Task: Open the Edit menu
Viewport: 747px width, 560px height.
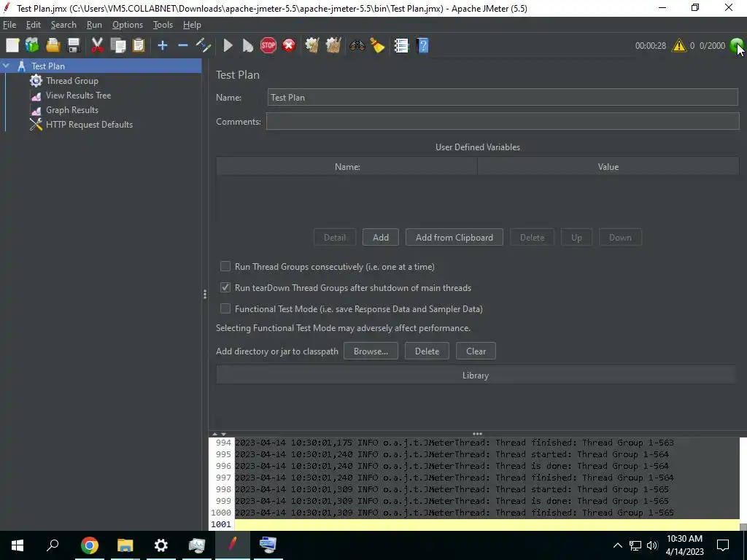Action: [34, 25]
